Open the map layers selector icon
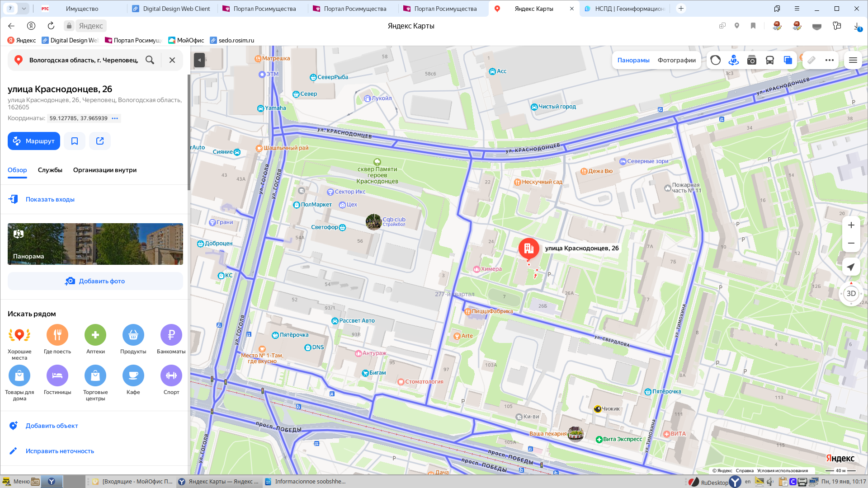The height and width of the screenshot is (488, 868). 788,60
